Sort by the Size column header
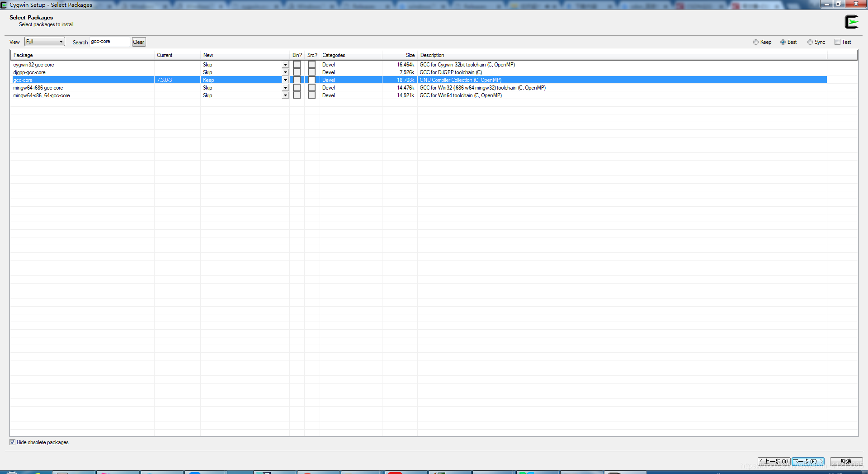The width and height of the screenshot is (868, 474). pos(400,55)
